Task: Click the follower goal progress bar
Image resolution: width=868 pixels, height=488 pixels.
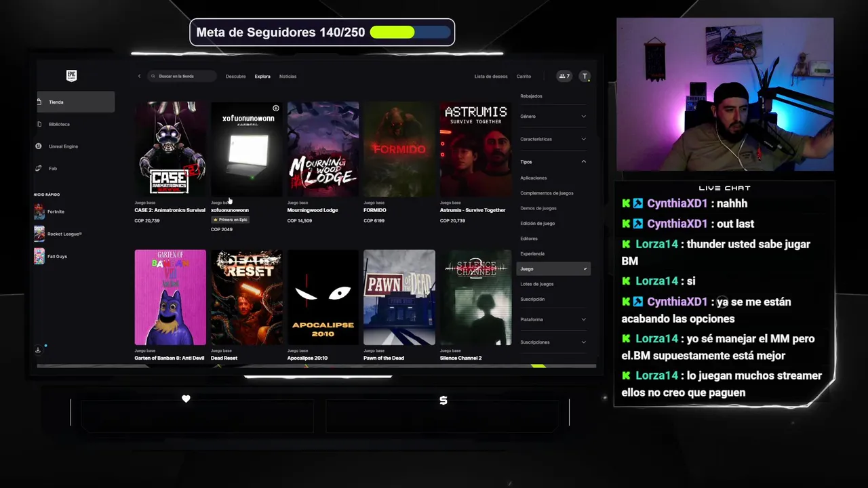Action: point(410,32)
